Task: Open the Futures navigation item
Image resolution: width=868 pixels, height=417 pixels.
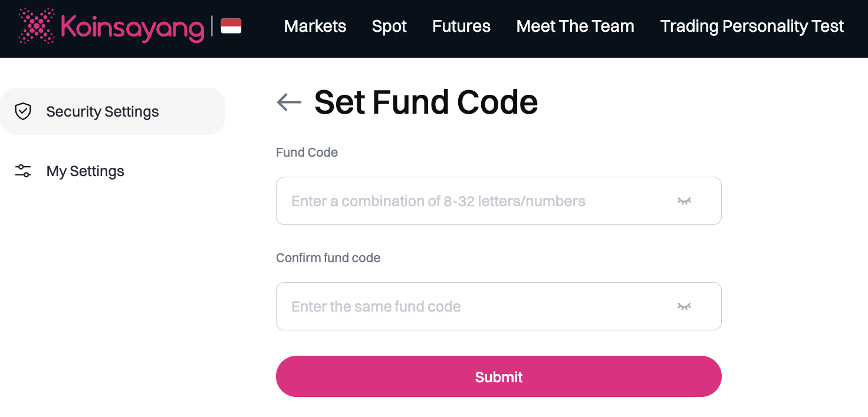Action: coord(461,27)
